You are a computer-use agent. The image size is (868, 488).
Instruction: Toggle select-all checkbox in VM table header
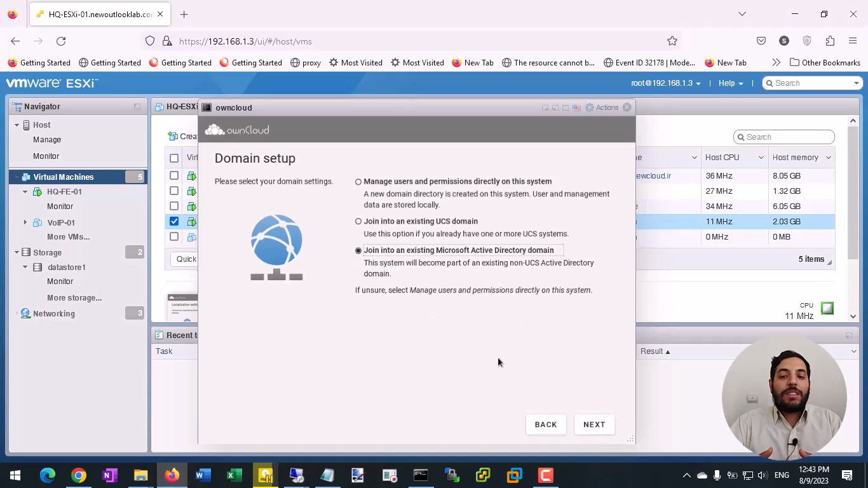(x=174, y=158)
